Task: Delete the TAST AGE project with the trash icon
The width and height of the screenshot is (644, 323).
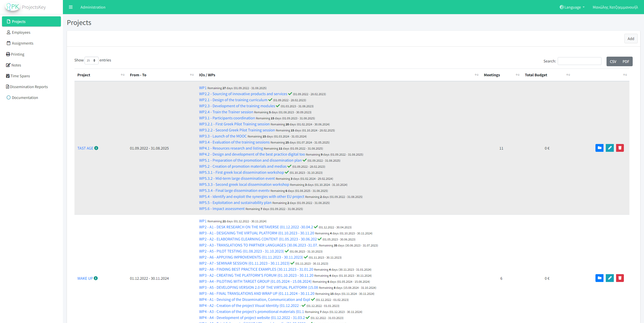Action: [x=620, y=148]
